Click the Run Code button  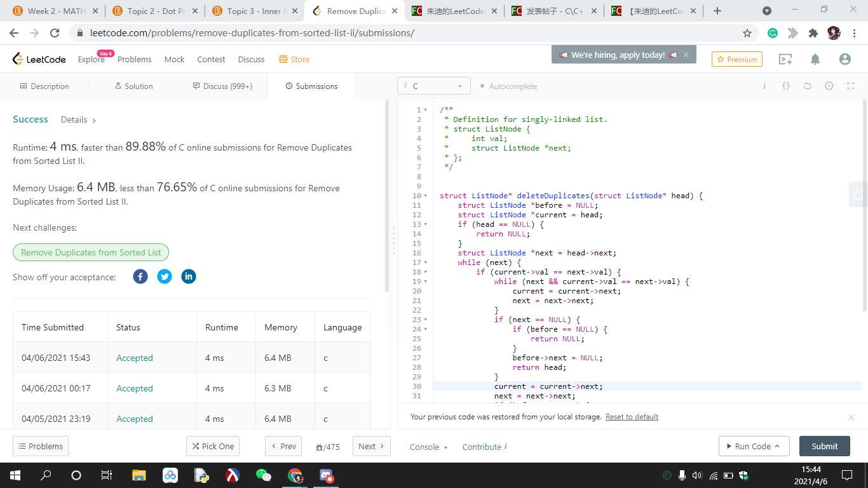click(754, 446)
